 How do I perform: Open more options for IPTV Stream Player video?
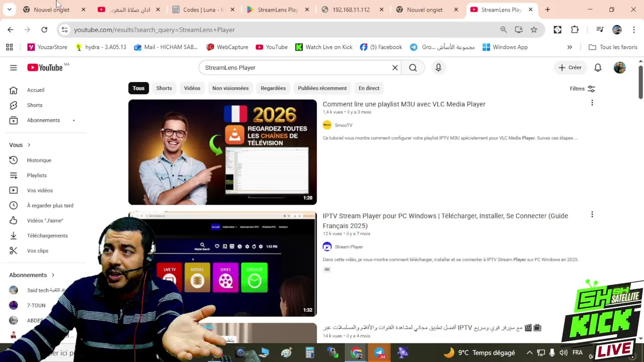[x=592, y=215]
